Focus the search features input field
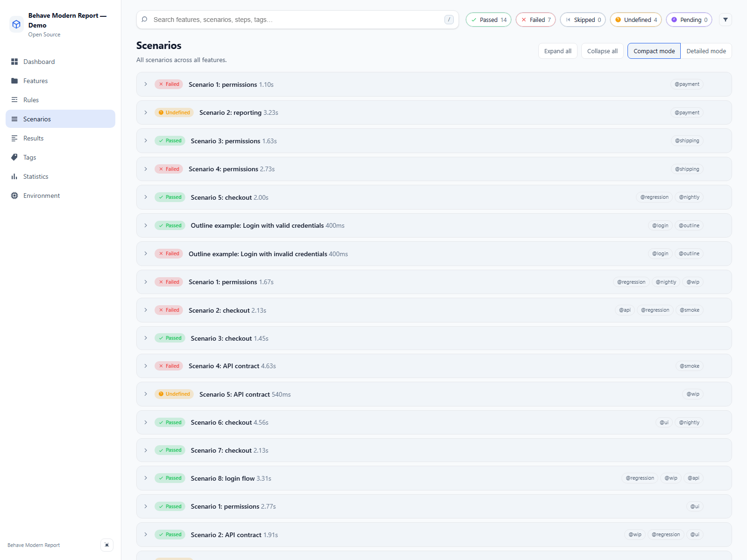The height and width of the screenshot is (560, 747). pos(297,20)
